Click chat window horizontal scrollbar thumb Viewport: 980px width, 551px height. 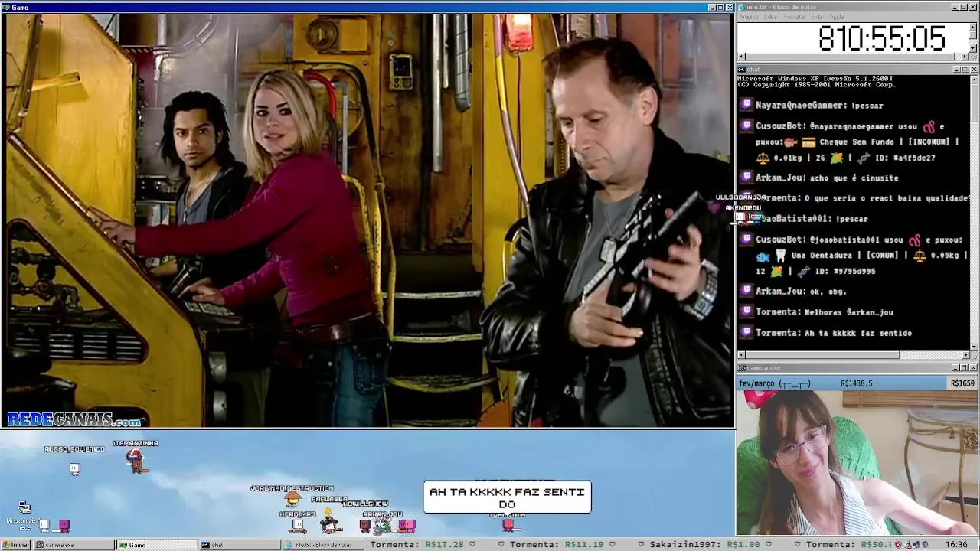click(822, 355)
